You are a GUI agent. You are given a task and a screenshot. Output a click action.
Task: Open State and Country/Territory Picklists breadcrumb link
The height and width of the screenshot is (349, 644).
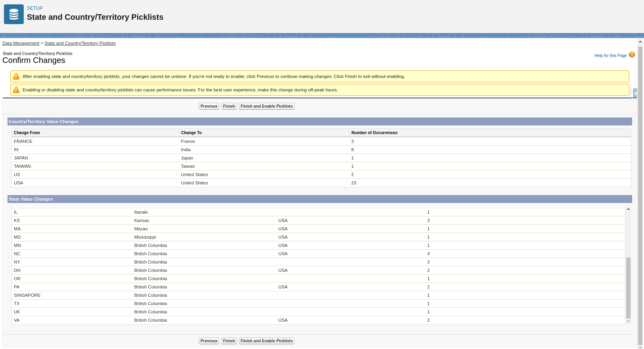pos(80,43)
